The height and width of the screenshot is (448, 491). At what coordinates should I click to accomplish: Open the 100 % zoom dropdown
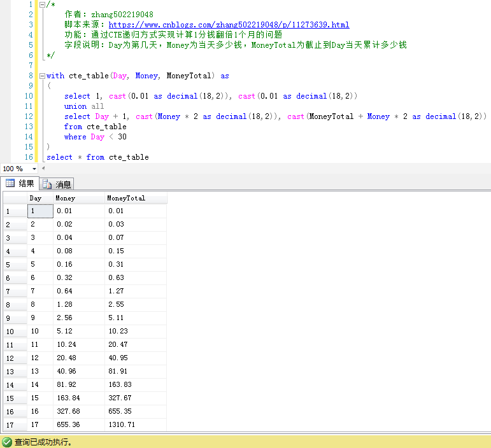(34, 169)
